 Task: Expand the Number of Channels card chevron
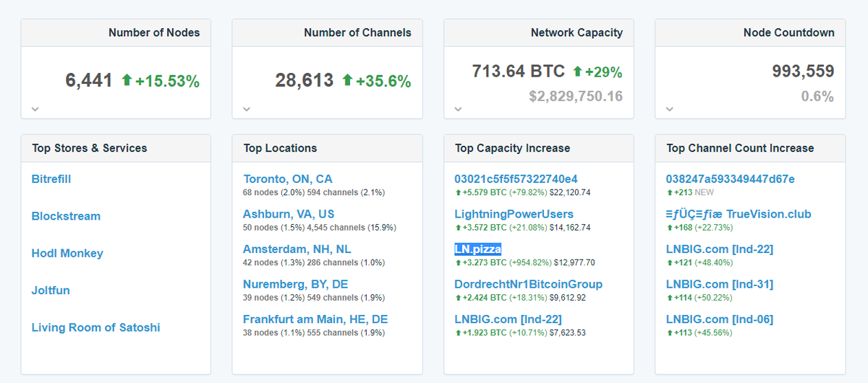246,109
